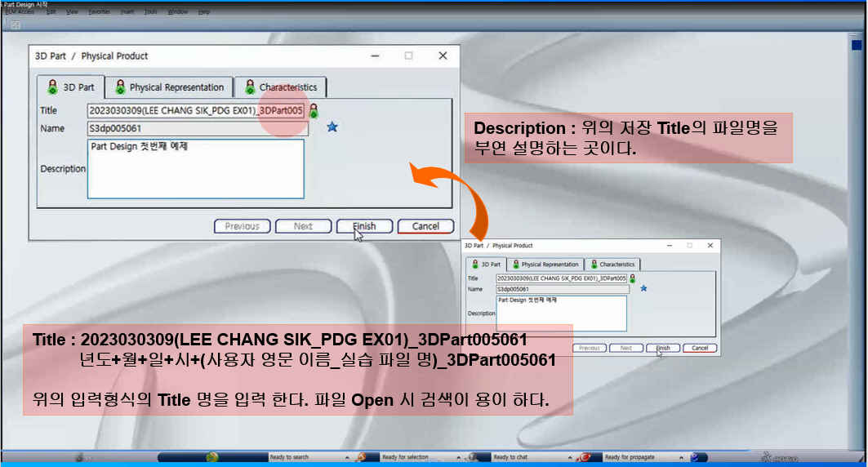This screenshot has height=467, width=868.
Task: Click blue sphere icon after propagate arrow
Action: coord(695,457)
